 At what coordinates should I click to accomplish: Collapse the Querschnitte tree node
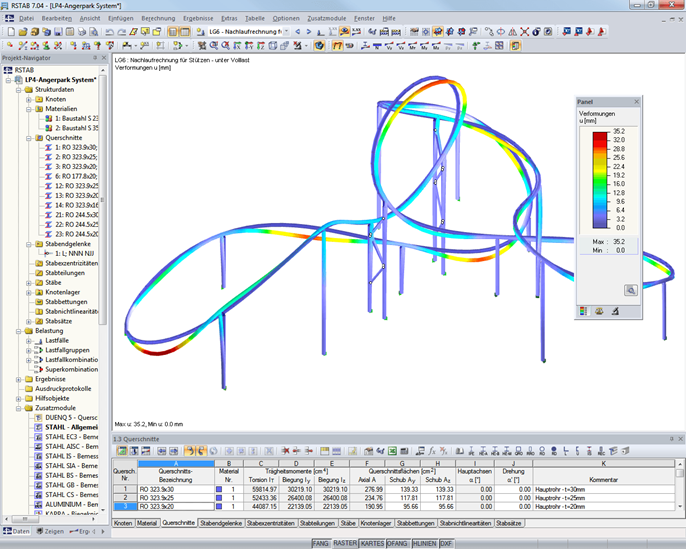coord(28,138)
